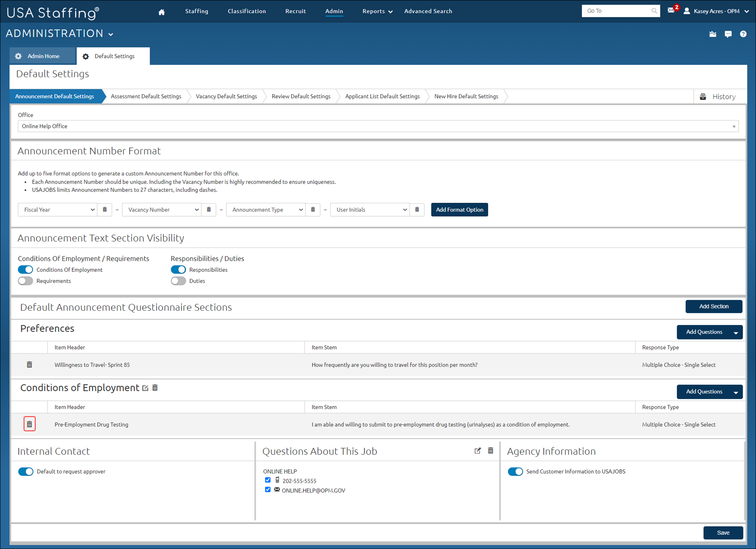Toggle Send Customer Information to USAJOBS
The height and width of the screenshot is (549, 756).
pos(515,471)
